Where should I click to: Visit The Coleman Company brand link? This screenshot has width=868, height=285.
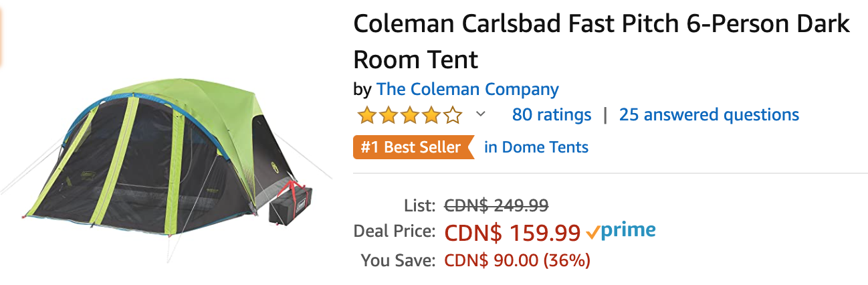[467, 89]
